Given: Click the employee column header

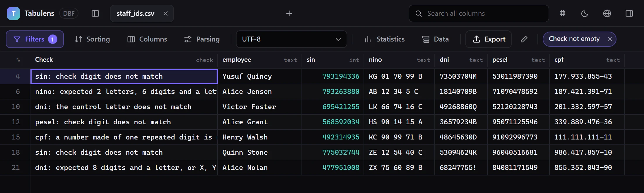Looking at the screenshot, I should tap(260, 60).
